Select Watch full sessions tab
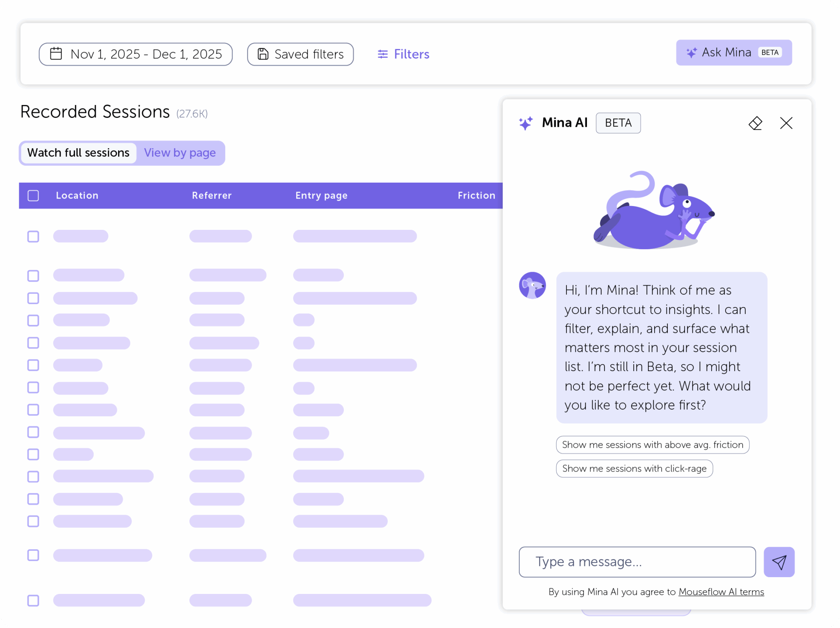Screen dimensions: 840x628 click(x=78, y=153)
